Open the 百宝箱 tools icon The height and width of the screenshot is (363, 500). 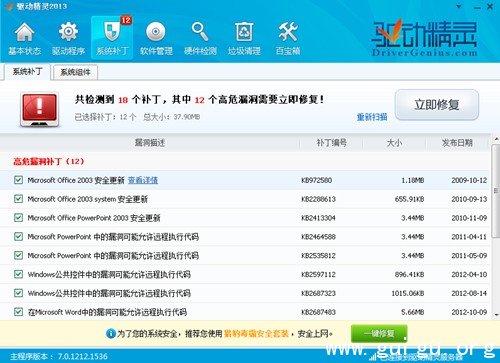click(x=288, y=38)
